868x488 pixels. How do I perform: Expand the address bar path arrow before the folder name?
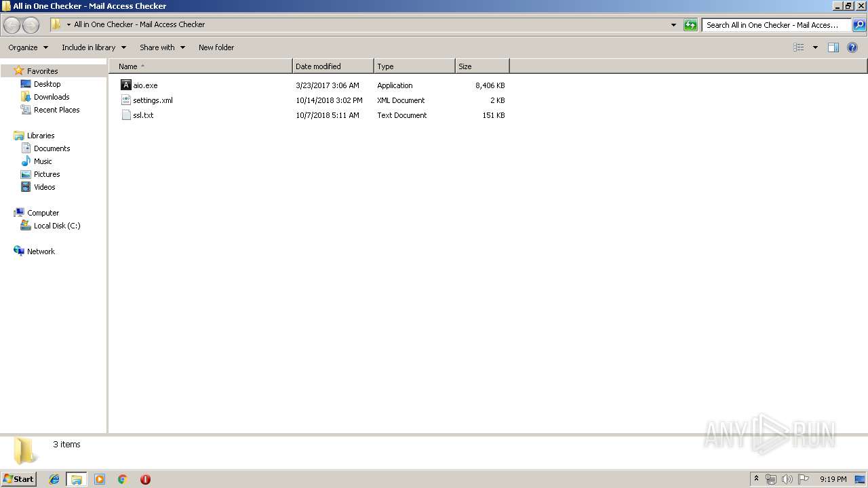pyautogui.click(x=68, y=25)
